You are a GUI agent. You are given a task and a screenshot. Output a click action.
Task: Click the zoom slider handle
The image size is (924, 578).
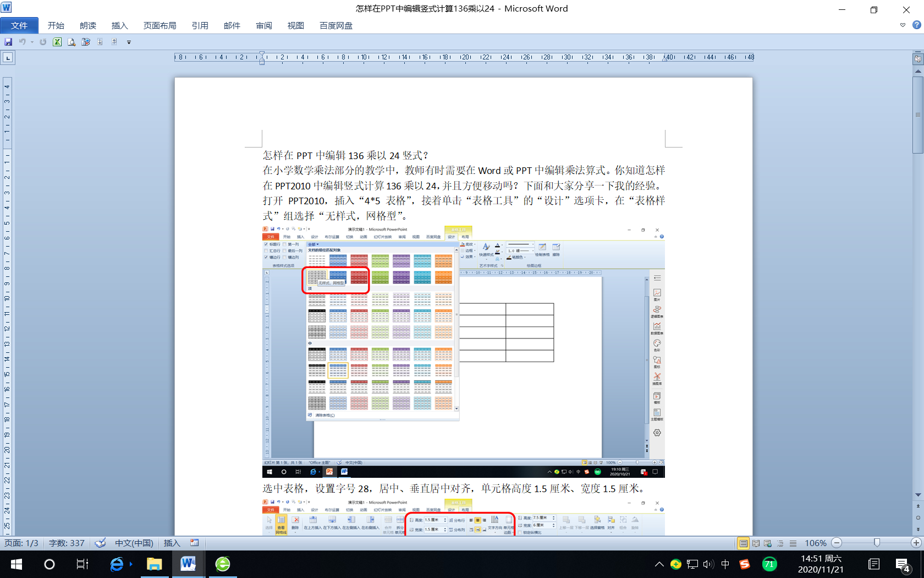pos(877,543)
